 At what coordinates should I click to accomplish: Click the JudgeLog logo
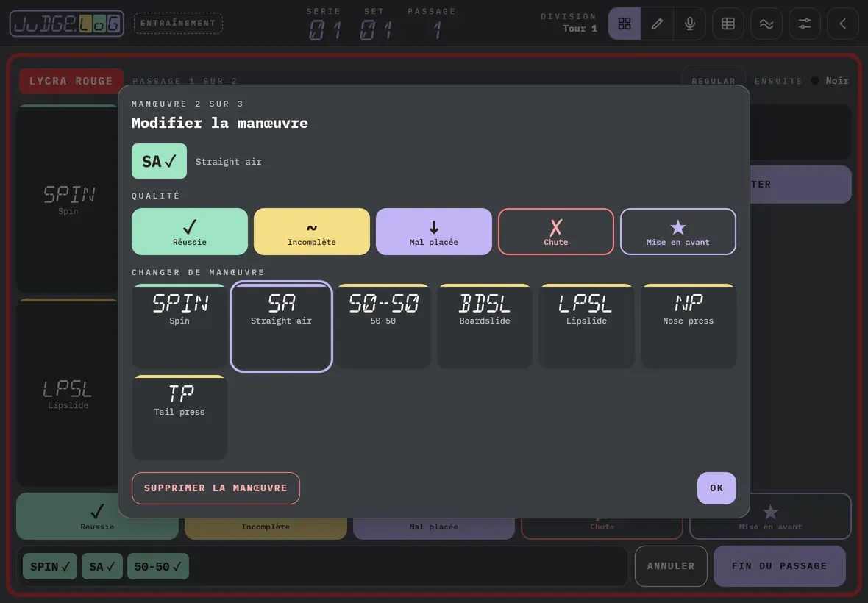click(66, 24)
